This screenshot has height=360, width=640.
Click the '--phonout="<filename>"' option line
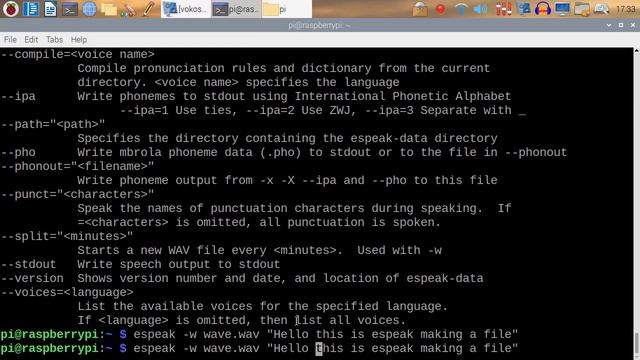point(78,166)
